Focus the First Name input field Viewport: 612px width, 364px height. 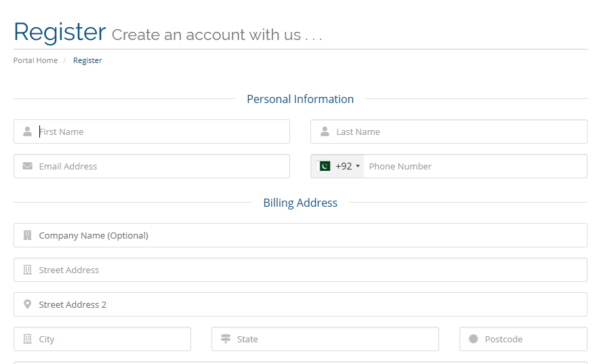[152, 132]
